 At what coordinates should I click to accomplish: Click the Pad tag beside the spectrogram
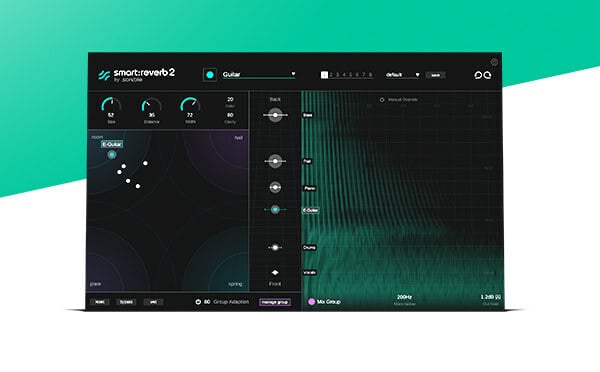(x=307, y=161)
